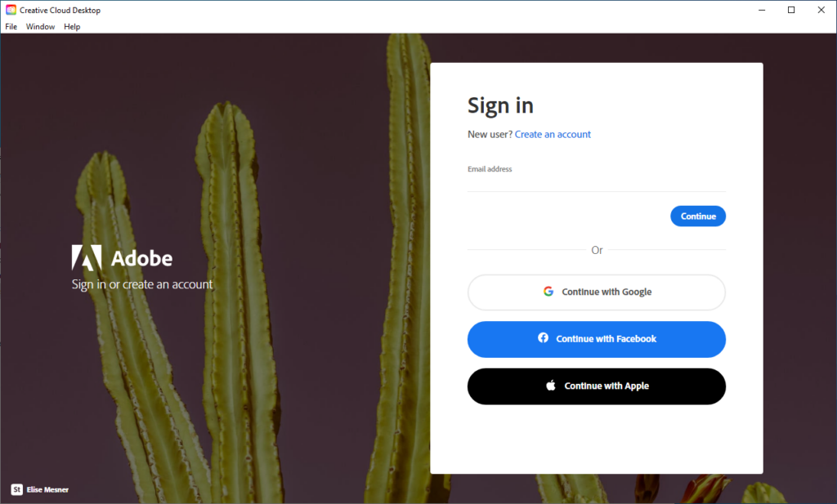Click the Elise Mesner photo credit
Image resolution: width=837 pixels, height=504 pixels.
[47, 489]
